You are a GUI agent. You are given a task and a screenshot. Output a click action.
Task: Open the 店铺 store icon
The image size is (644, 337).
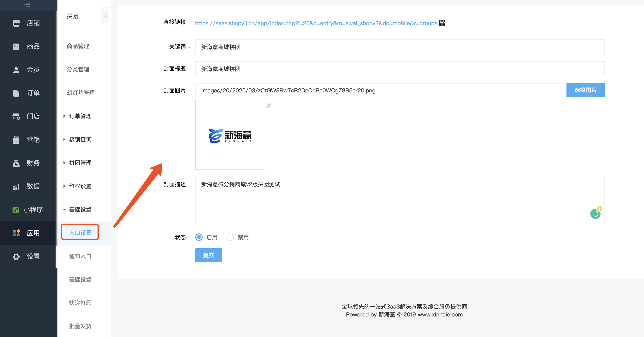pyautogui.click(x=16, y=23)
